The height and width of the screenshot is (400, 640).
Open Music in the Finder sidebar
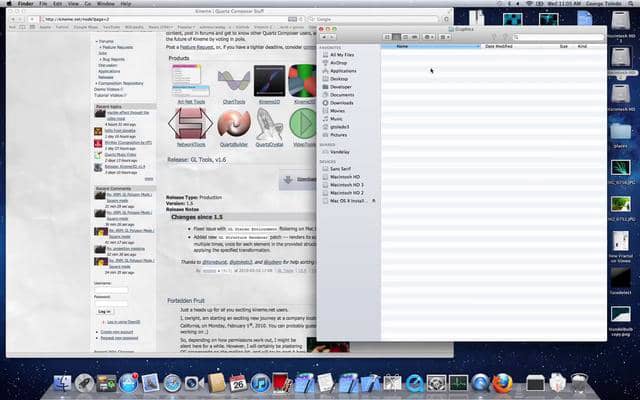click(x=336, y=119)
